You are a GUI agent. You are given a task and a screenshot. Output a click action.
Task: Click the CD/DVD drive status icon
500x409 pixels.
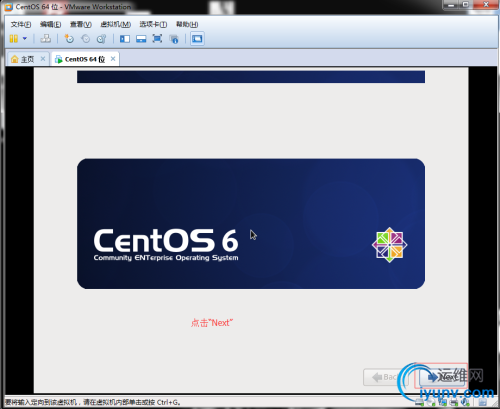click(431, 402)
